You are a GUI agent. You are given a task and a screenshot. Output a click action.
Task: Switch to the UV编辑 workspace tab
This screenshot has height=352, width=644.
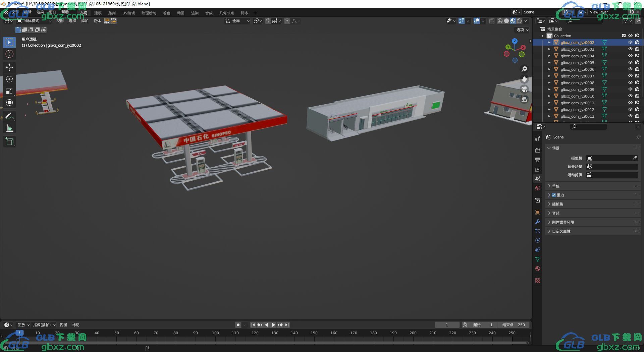tap(128, 13)
